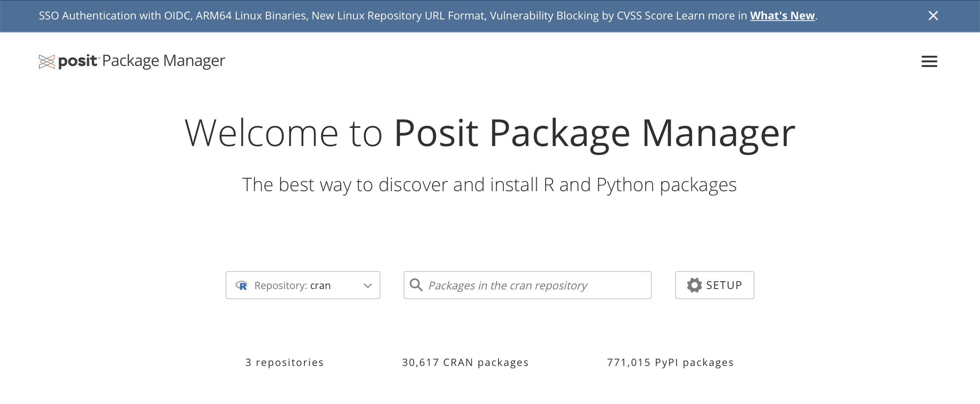The image size is (980, 404).
Task: Open the hamburger menu in the top-right corner
Action: tap(929, 61)
